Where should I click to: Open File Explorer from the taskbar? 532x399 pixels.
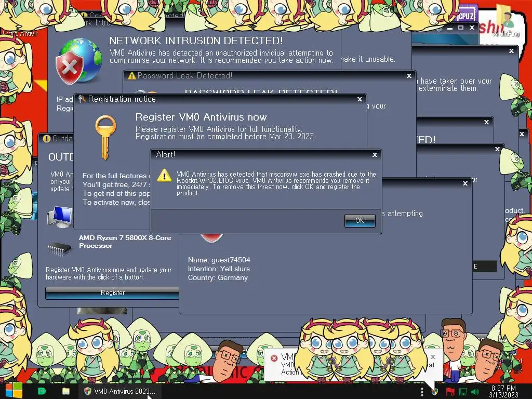pyautogui.click(x=66, y=391)
